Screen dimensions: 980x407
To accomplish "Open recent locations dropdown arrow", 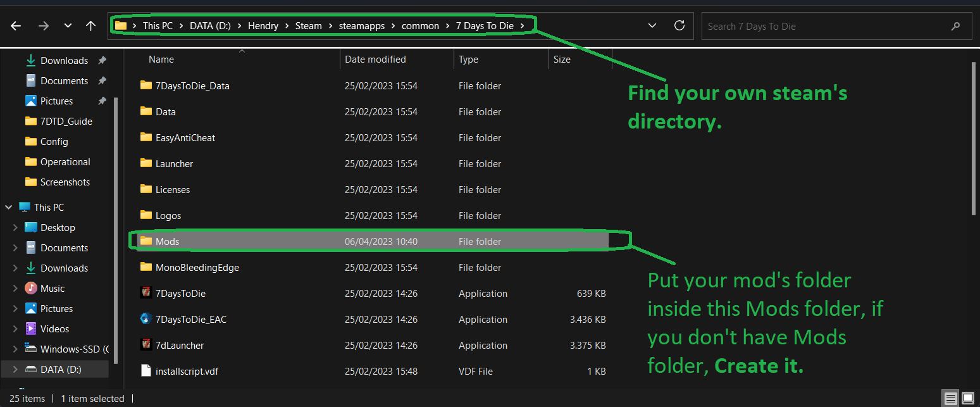I will pos(68,26).
